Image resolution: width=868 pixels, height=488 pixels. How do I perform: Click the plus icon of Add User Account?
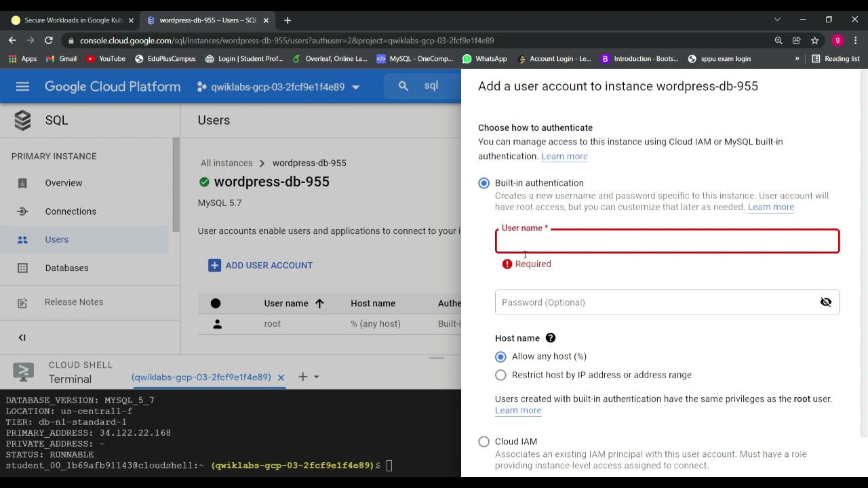[214, 265]
